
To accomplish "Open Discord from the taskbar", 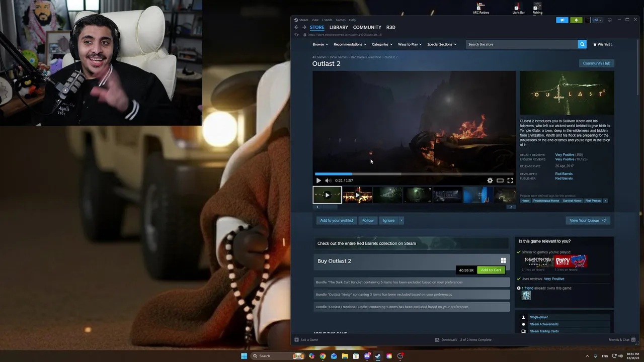I will [367, 356].
